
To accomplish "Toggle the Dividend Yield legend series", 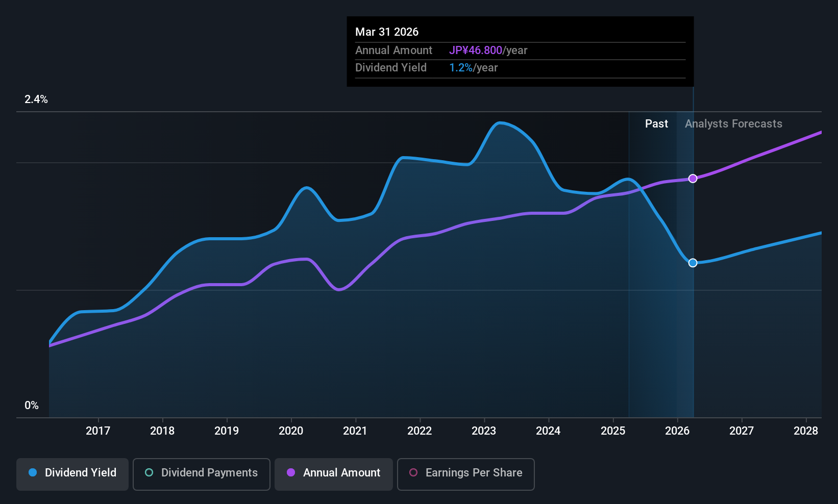I will click(72, 474).
